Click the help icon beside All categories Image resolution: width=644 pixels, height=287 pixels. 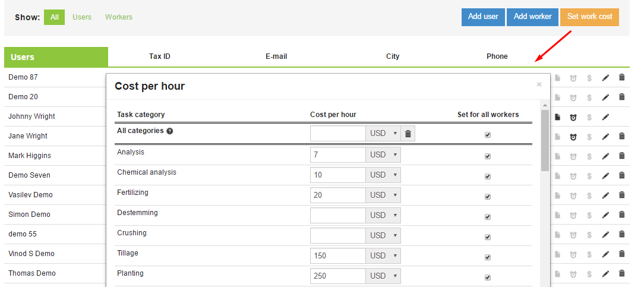170,131
